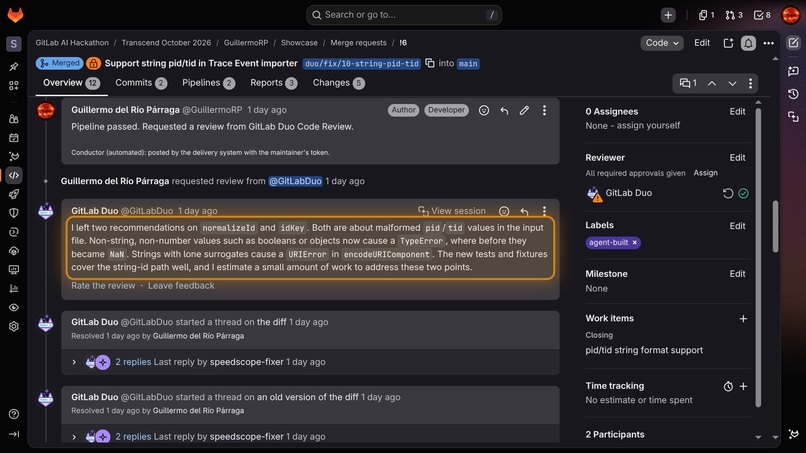The width and height of the screenshot is (806, 453).
Task: Edit the Milestone section
Action: tap(737, 274)
